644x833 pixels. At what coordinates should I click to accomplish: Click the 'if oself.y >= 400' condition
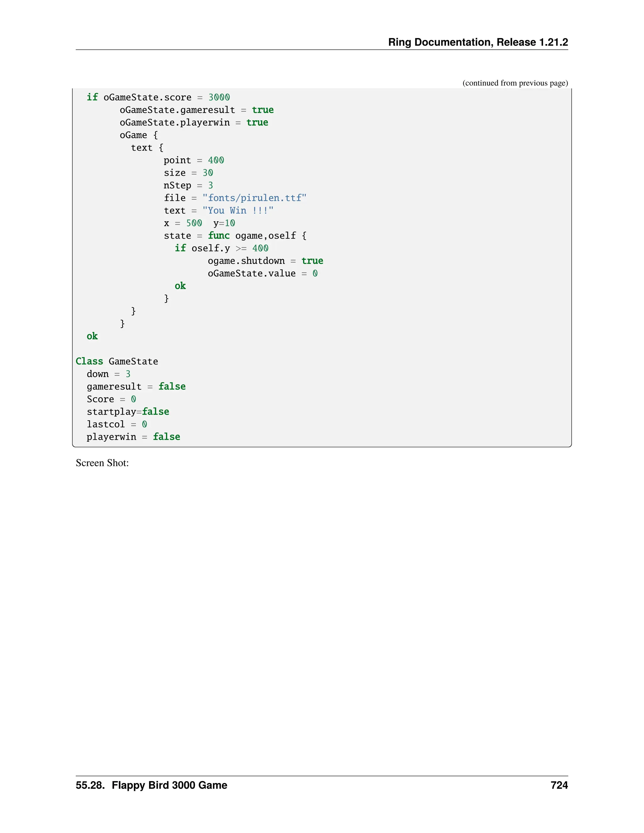pos(221,248)
